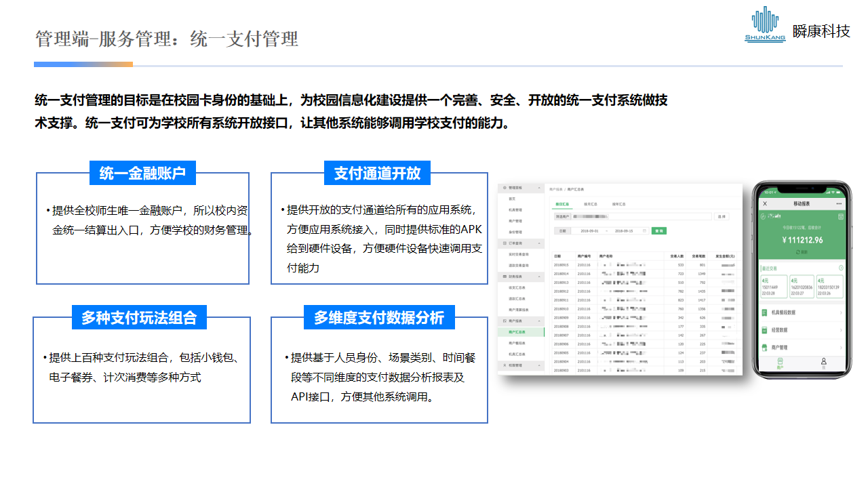
Task: Tap the 商户 icon in phone bottom navigation
Action: 780,363
